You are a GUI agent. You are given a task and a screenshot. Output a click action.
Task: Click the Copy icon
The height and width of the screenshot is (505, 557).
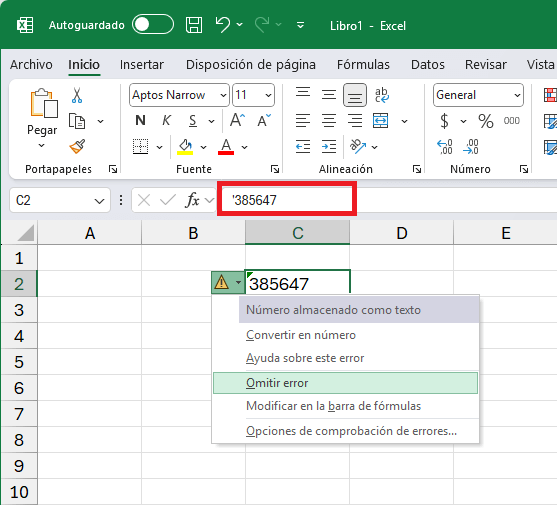77,121
